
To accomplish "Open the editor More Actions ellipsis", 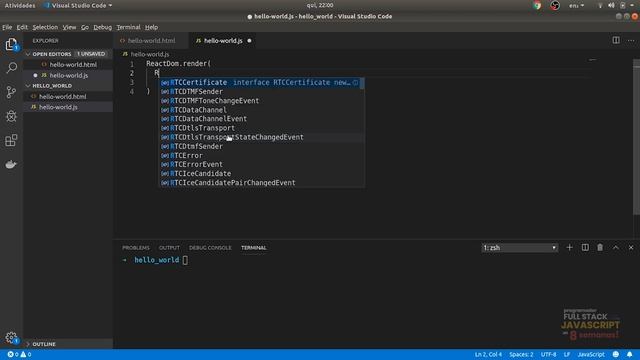I will coord(631,40).
